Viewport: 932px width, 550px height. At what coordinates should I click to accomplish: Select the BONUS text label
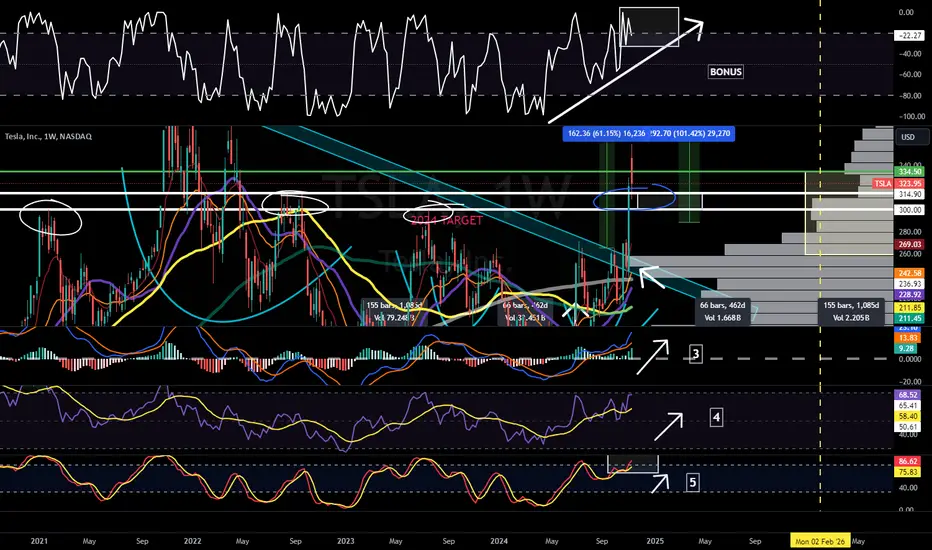[726, 72]
